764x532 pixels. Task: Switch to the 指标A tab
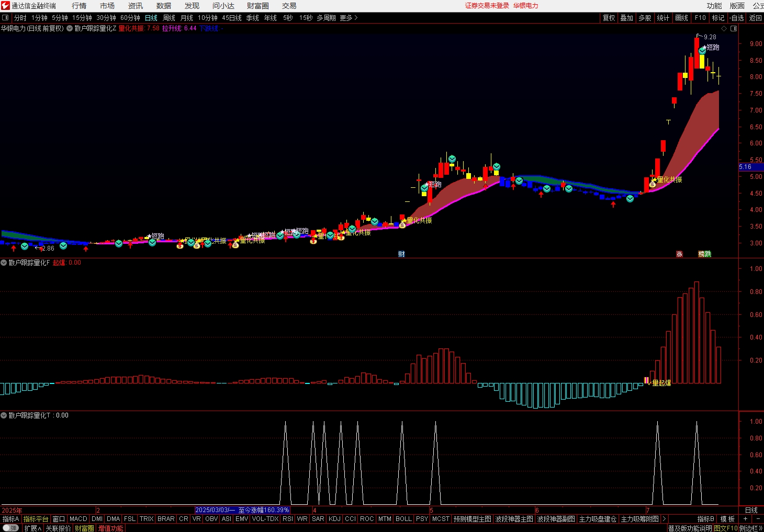[x=11, y=519]
